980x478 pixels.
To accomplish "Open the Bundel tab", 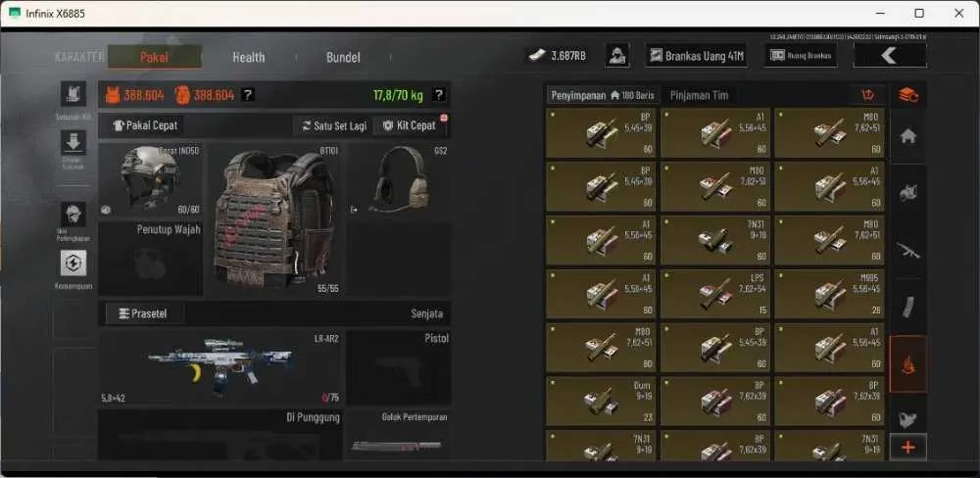I will pyautogui.click(x=343, y=57).
